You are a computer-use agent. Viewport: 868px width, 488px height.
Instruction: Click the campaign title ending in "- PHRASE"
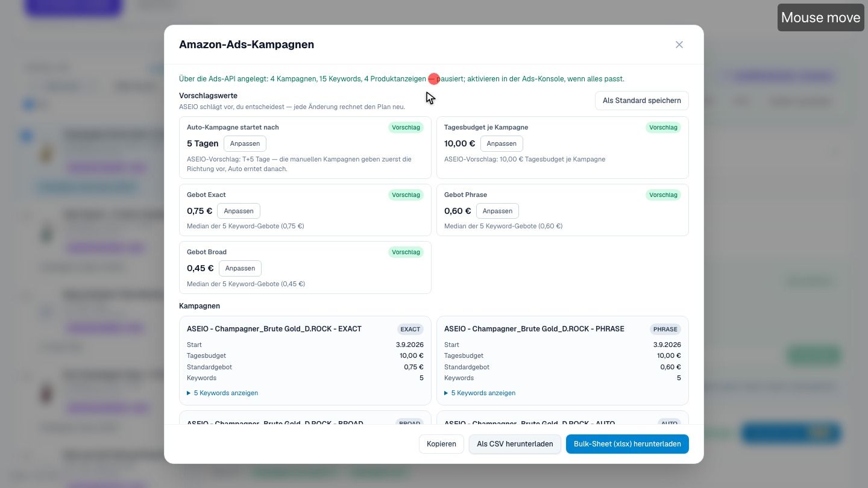[534, 329]
